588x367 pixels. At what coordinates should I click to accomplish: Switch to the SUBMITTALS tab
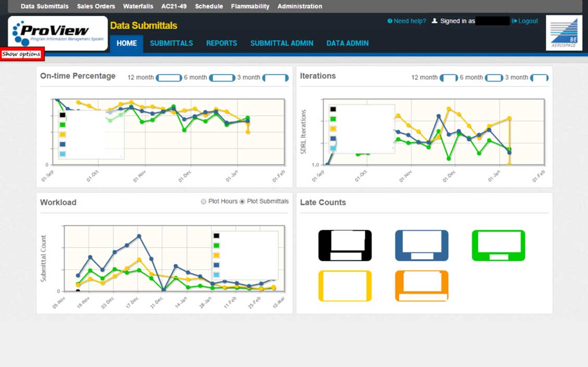[171, 43]
